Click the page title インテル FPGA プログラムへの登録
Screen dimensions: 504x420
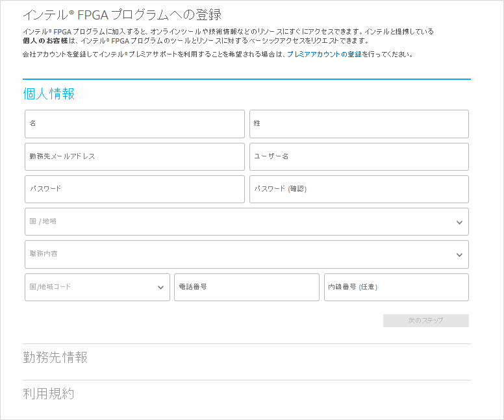click(x=122, y=15)
